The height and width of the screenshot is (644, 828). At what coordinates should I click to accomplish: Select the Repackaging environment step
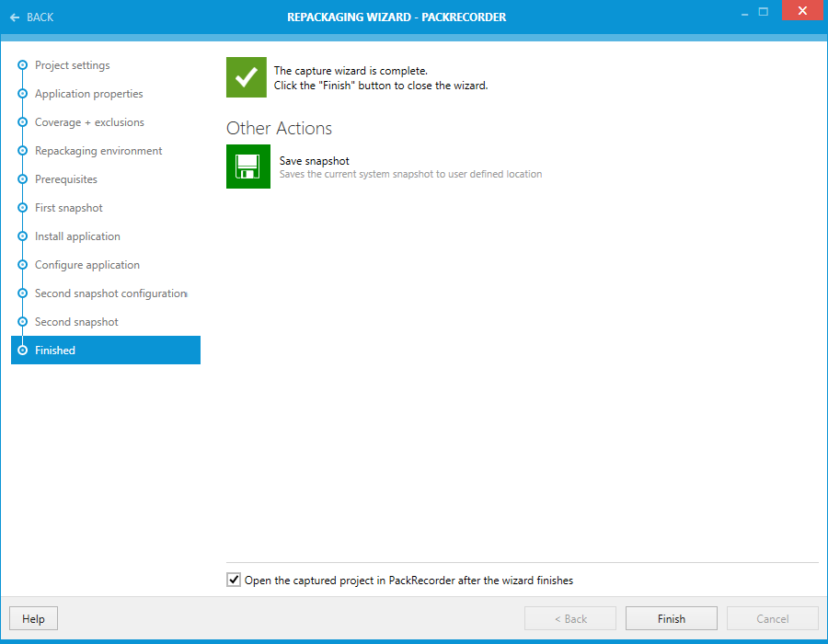point(98,150)
